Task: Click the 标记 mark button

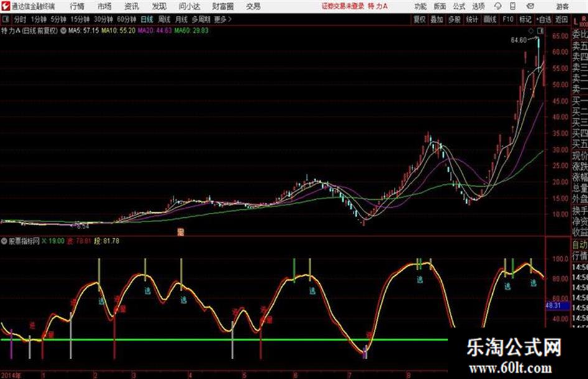Action: 525,19
